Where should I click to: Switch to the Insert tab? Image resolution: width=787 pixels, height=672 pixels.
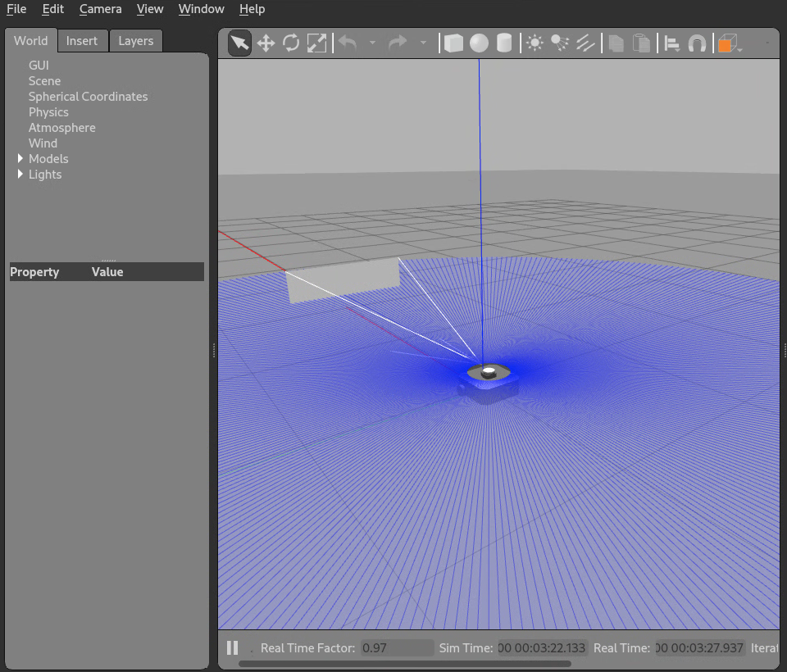point(82,41)
